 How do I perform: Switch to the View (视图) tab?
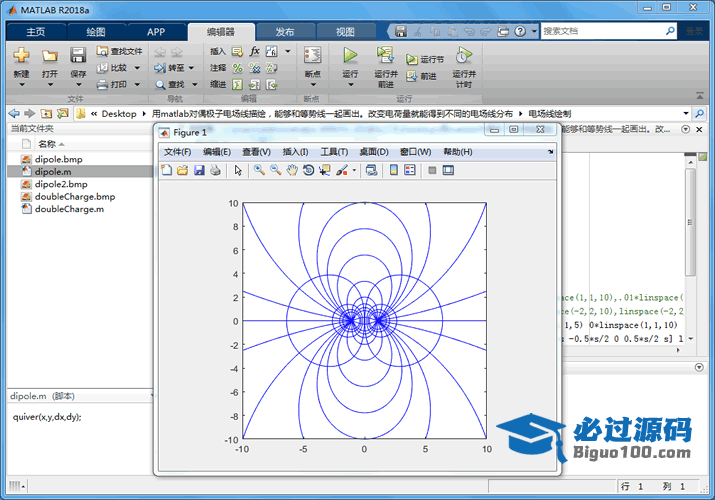click(x=345, y=32)
